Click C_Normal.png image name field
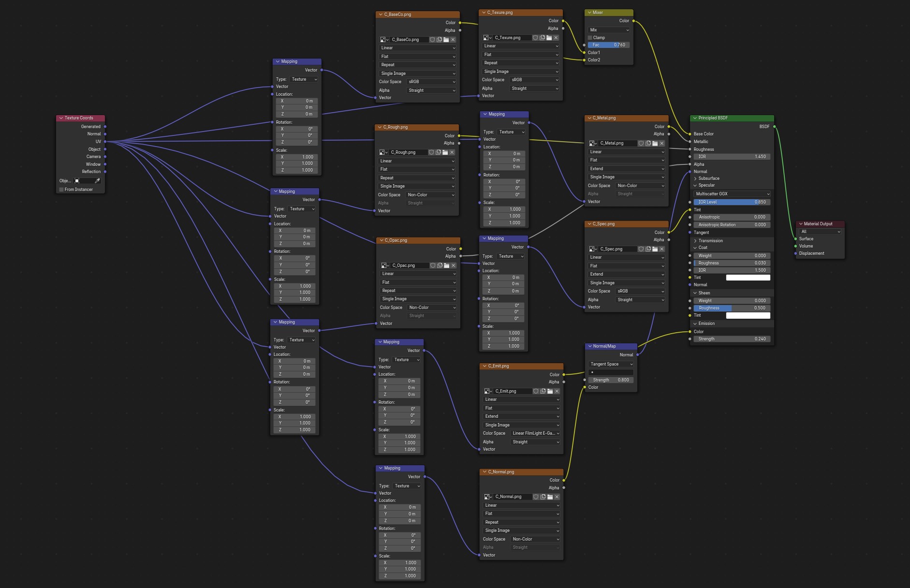 tap(512, 497)
